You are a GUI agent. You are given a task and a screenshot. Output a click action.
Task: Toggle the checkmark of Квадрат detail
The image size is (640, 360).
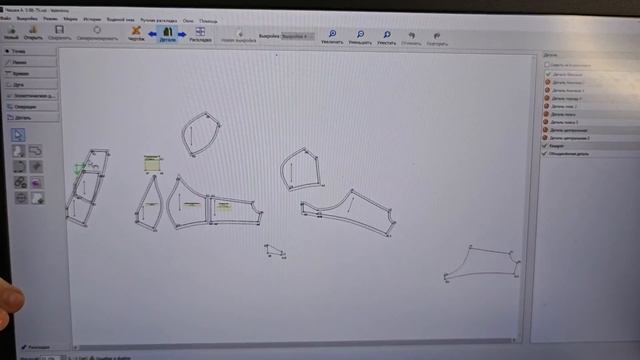pyautogui.click(x=545, y=145)
